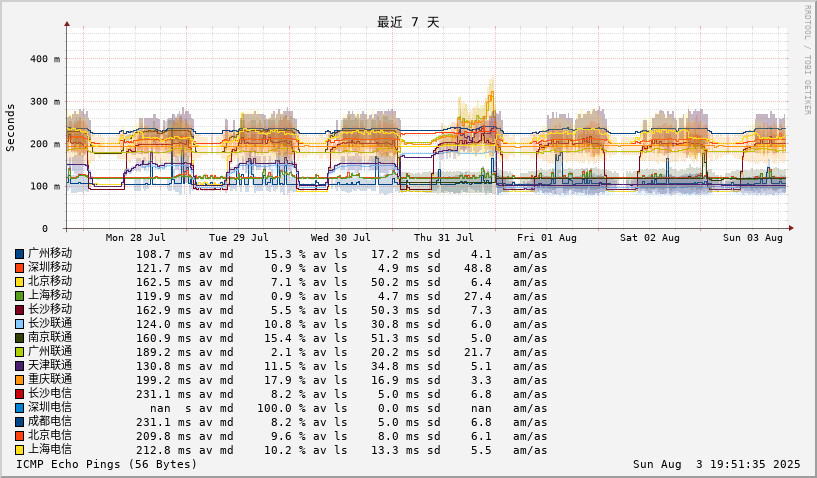Click the Seconds y-axis title
817x478 pixels.
[x=10, y=128]
